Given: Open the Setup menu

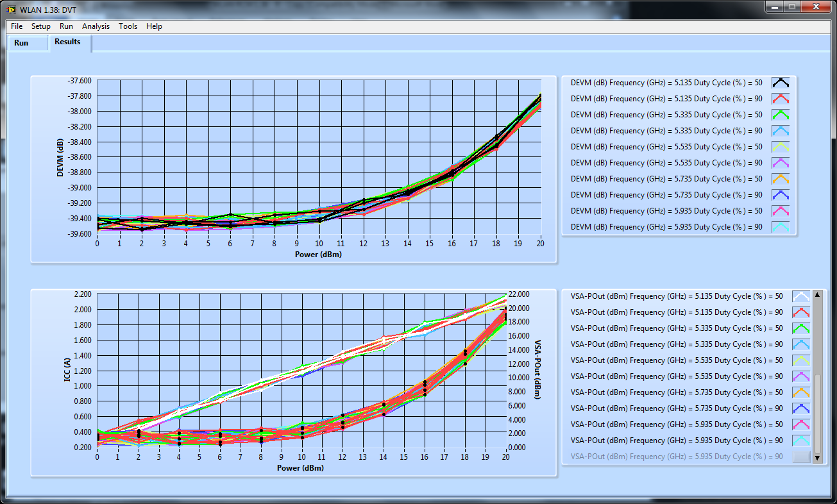Looking at the screenshot, I should point(41,26).
